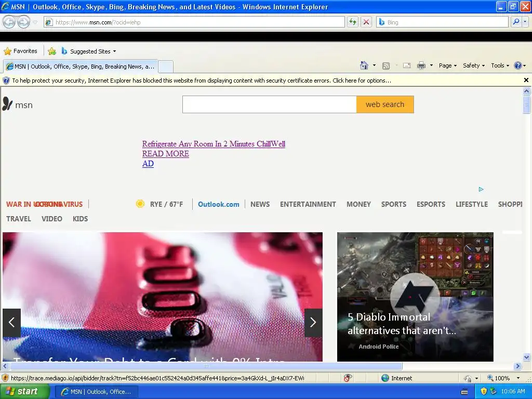
Task: Click in the Bing search box
Action: (443, 22)
